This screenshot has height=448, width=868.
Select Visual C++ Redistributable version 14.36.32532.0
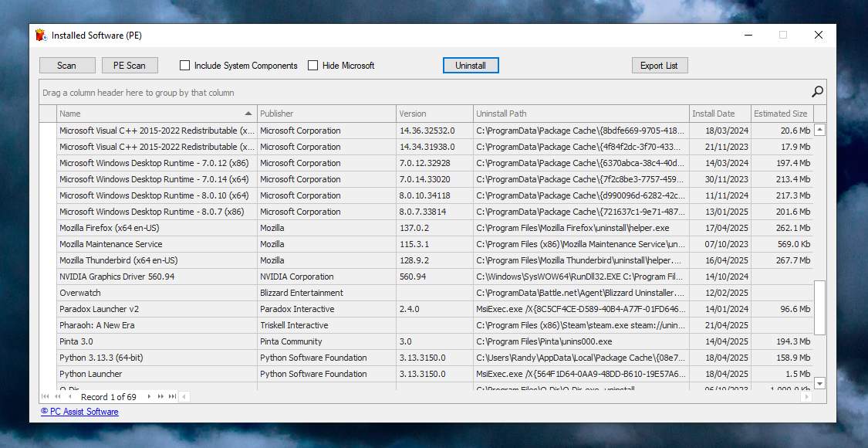tap(435, 131)
